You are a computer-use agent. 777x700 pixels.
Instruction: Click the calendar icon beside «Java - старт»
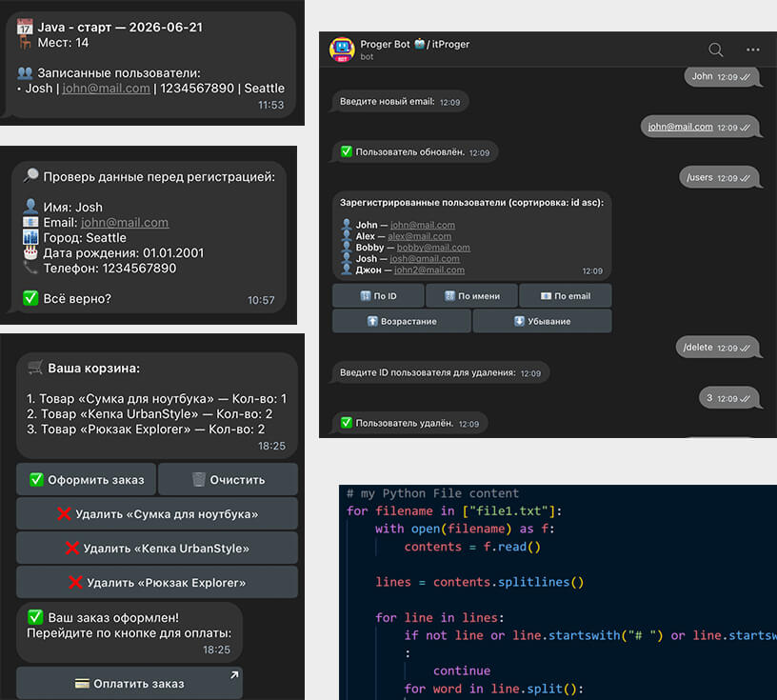pos(25,27)
